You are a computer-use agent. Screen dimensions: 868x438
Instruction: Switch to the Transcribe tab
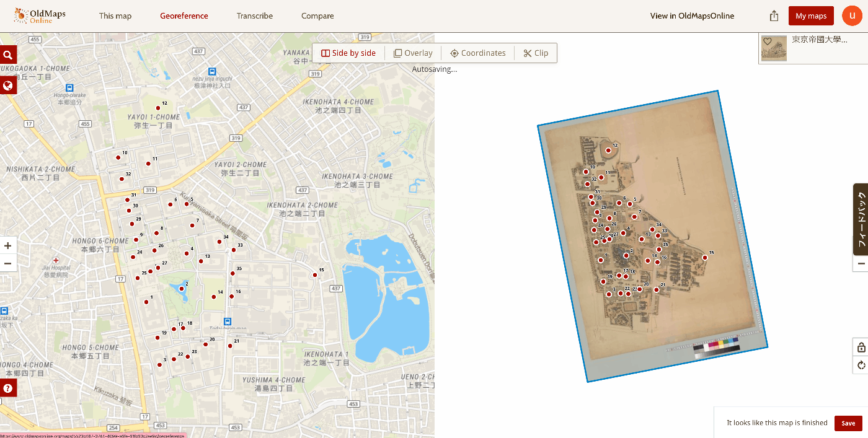pyautogui.click(x=255, y=16)
